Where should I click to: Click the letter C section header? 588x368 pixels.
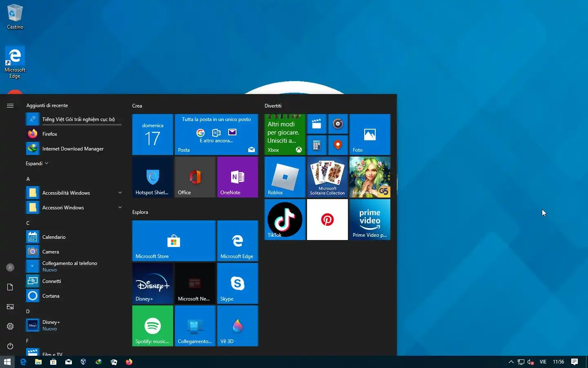(x=28, y=223)
